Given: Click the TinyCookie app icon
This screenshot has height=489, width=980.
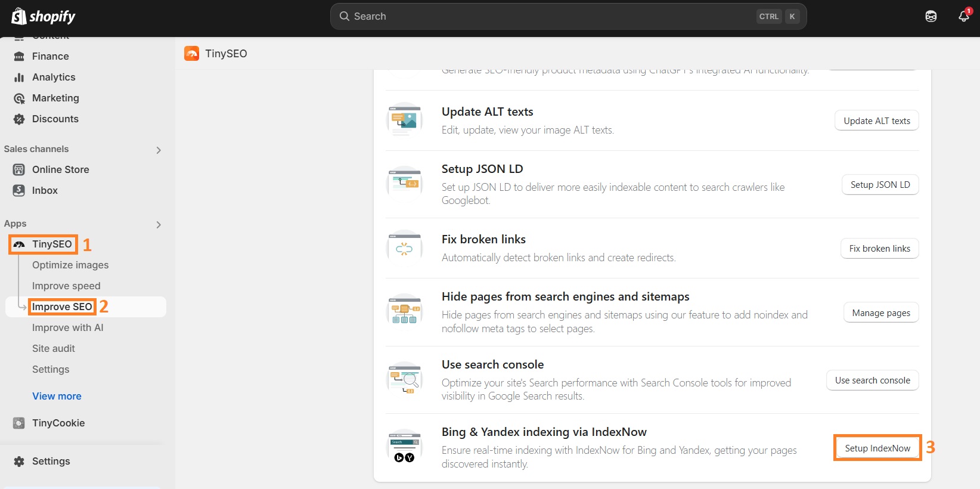Looking at the screenshot, I should coord(19,423).
